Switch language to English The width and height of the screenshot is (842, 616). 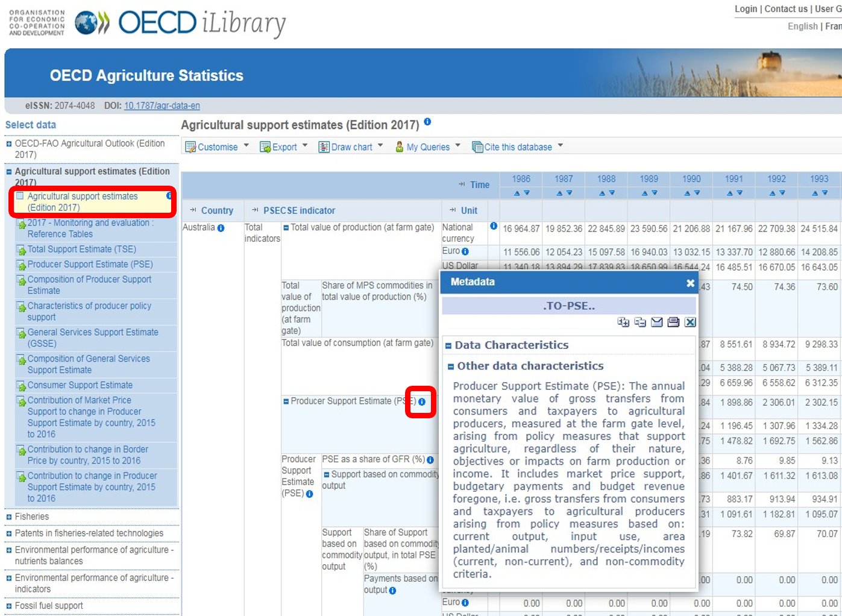[x=803, y=27]
